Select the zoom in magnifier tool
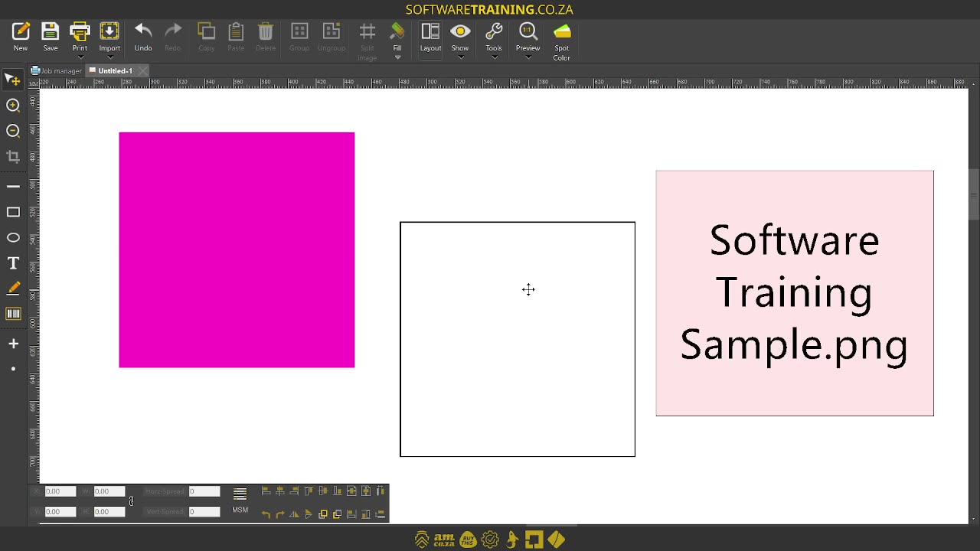This screenshot has width=980, height=551. click(13, 106)
